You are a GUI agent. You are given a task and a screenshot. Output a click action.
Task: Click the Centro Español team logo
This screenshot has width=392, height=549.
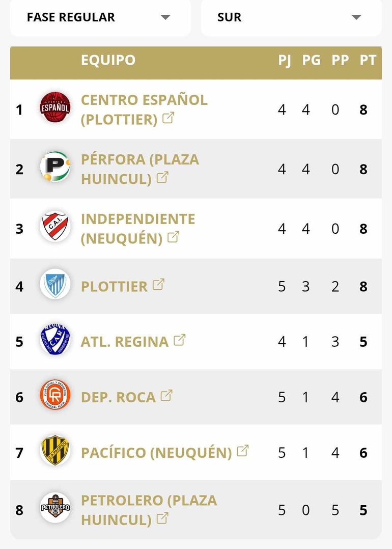(x=55, y=107)
